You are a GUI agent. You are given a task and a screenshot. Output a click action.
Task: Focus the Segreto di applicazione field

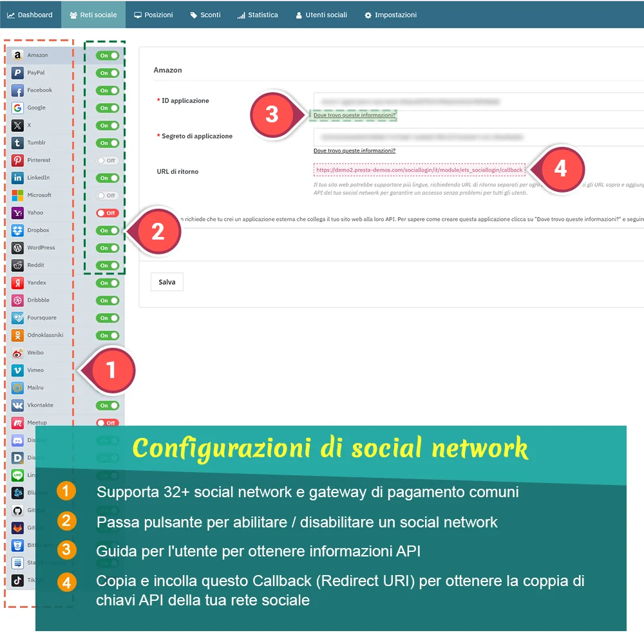[478, 137]
